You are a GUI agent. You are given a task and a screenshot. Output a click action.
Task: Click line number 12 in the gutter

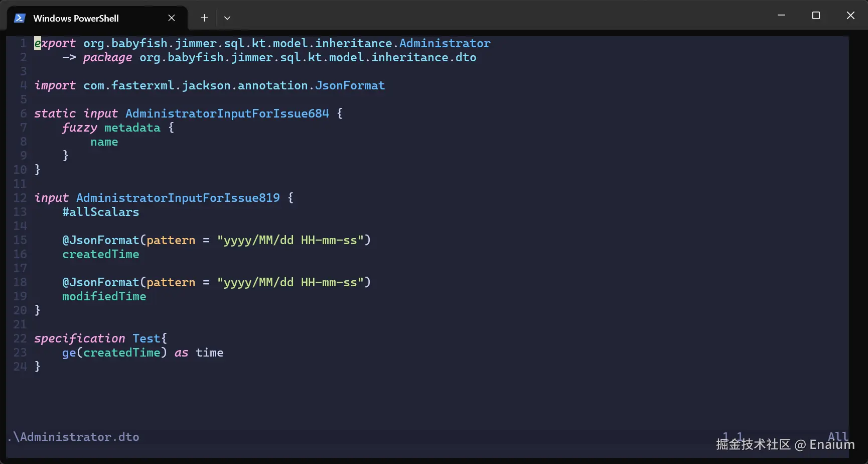pos(20,198)
